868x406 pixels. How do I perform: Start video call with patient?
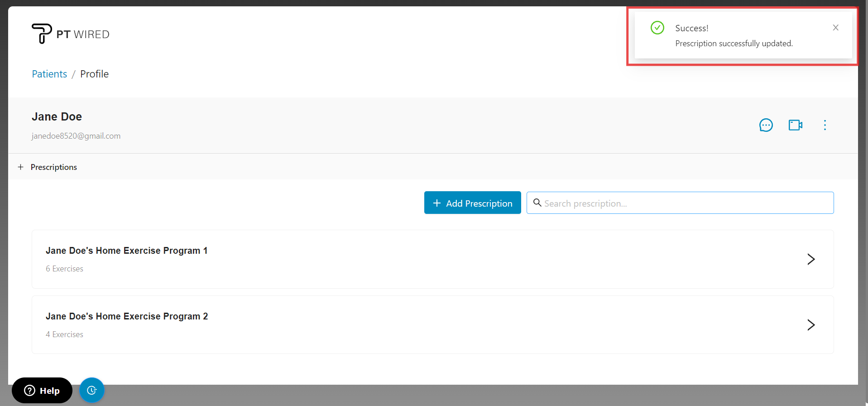click(795, 125)
